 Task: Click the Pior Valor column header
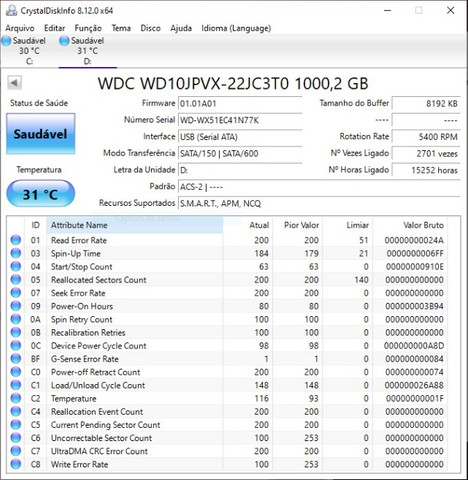[x=298, y=225]
